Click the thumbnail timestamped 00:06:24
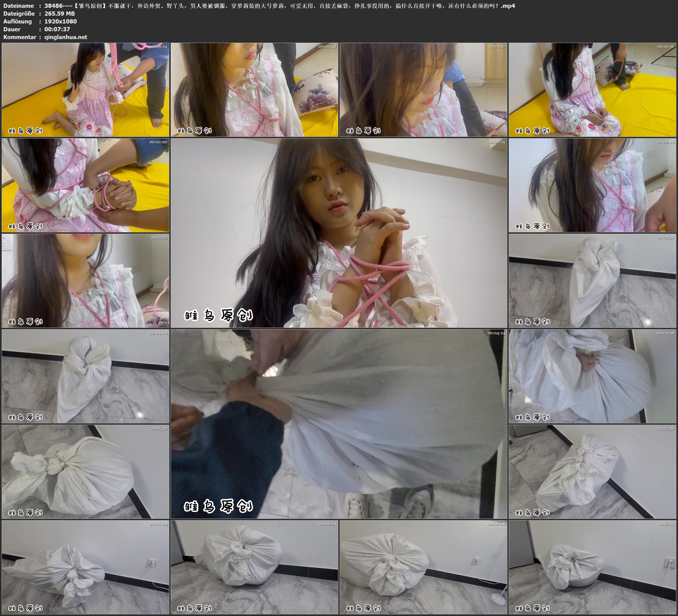Screen dimensions: 678x616 coord(254,567)
